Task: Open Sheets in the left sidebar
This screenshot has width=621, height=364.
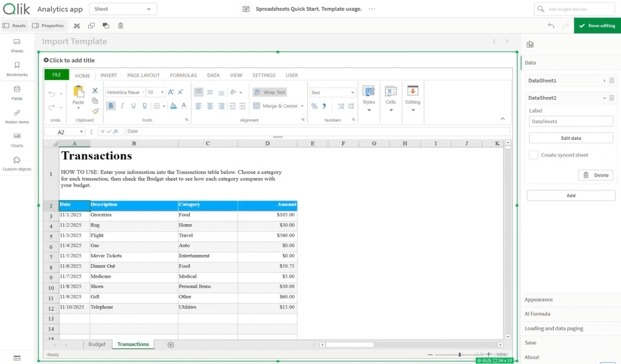Action: point(17,46)
